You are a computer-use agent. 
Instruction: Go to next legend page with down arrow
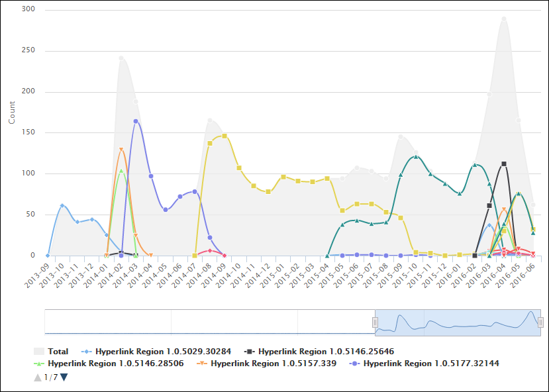[x=64, y=377]
